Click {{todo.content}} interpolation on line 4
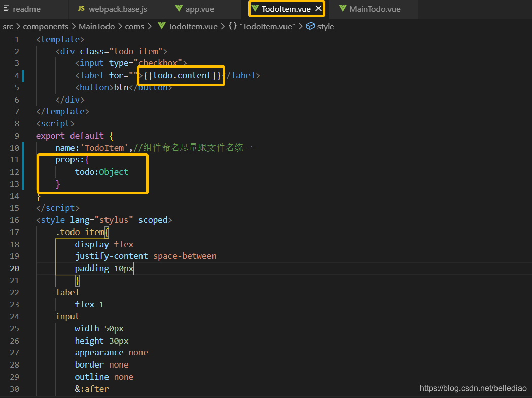The height and width of the screenshot is (398, 532). tap(182, 76)
